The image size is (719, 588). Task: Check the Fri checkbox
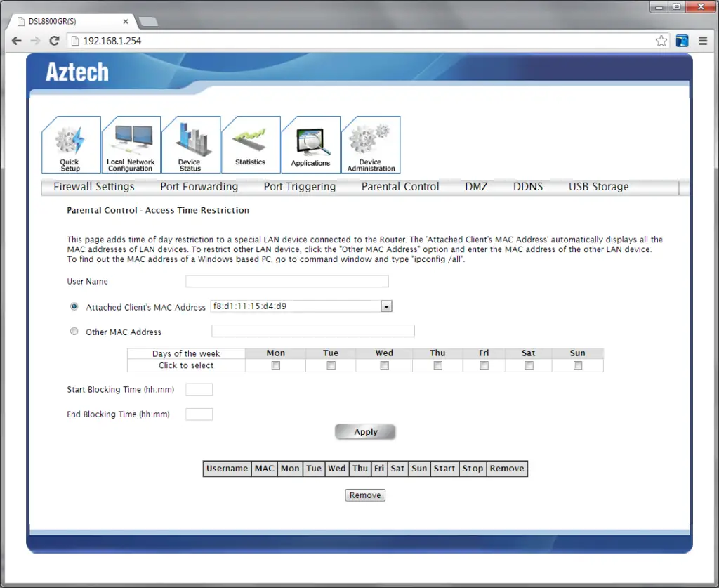pos(484,365)
